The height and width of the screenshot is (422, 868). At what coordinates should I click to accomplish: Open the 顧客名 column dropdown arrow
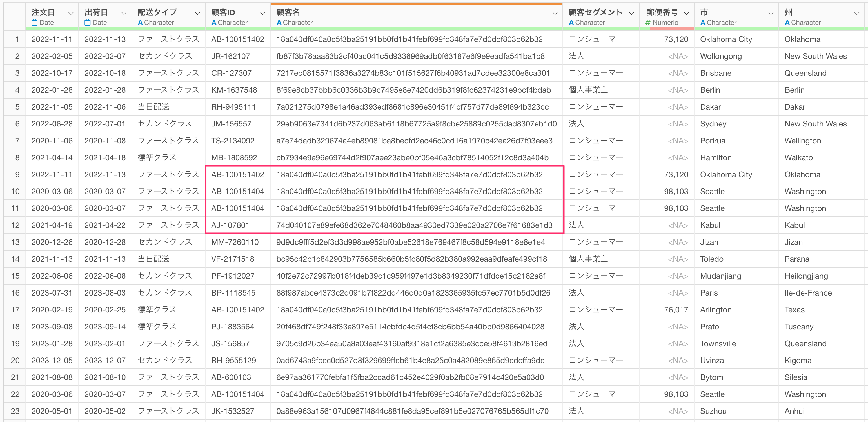[x=555, y=13]
